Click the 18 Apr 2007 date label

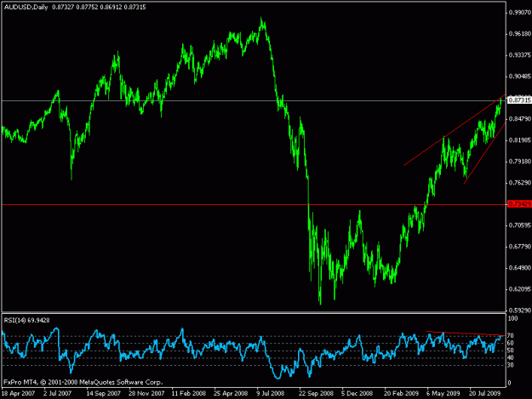click(19, 394)
